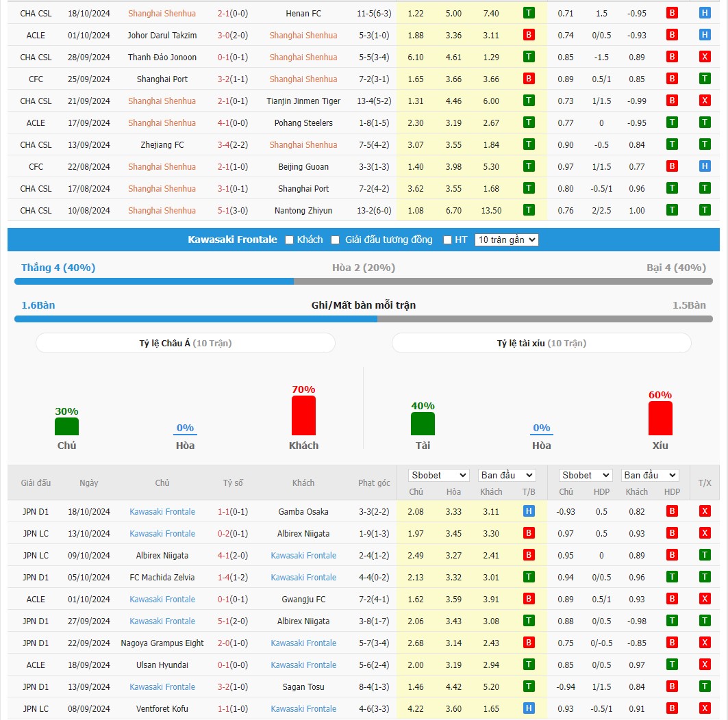Image resolution: width=728 pixels, height=720 pixels.
Task: Click red B result icon in Johor Darul Takzim row
Action: tap(528, 35)
